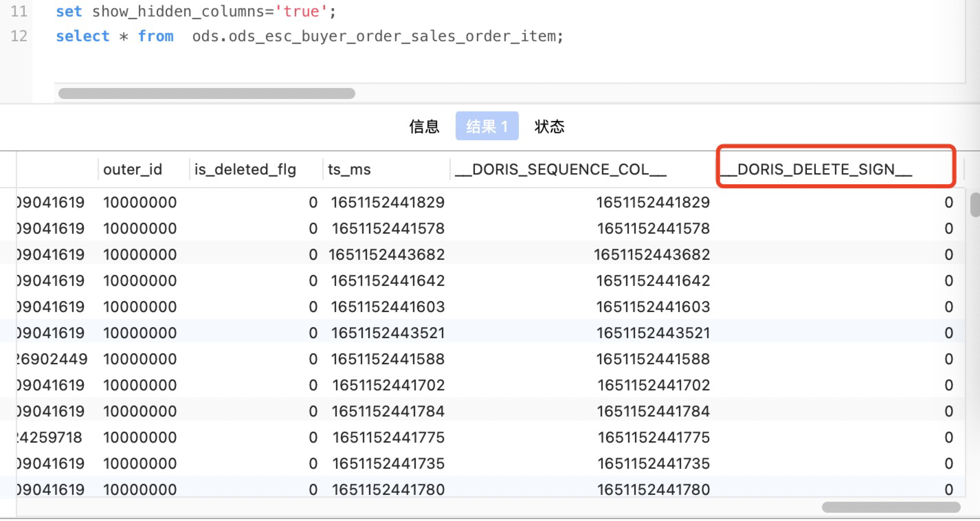Viewport: 980px width, 521px height.
Task: Click the cell 26902449 in first column
Action: [x=52, y=359]
